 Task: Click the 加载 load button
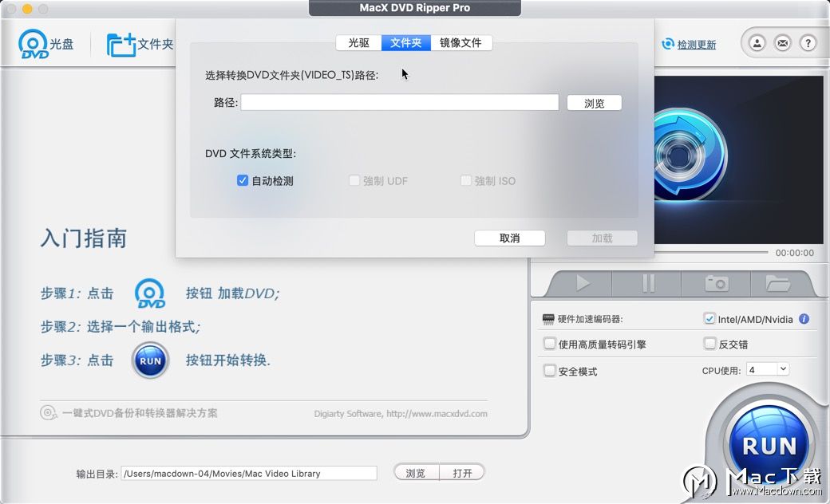602,238
